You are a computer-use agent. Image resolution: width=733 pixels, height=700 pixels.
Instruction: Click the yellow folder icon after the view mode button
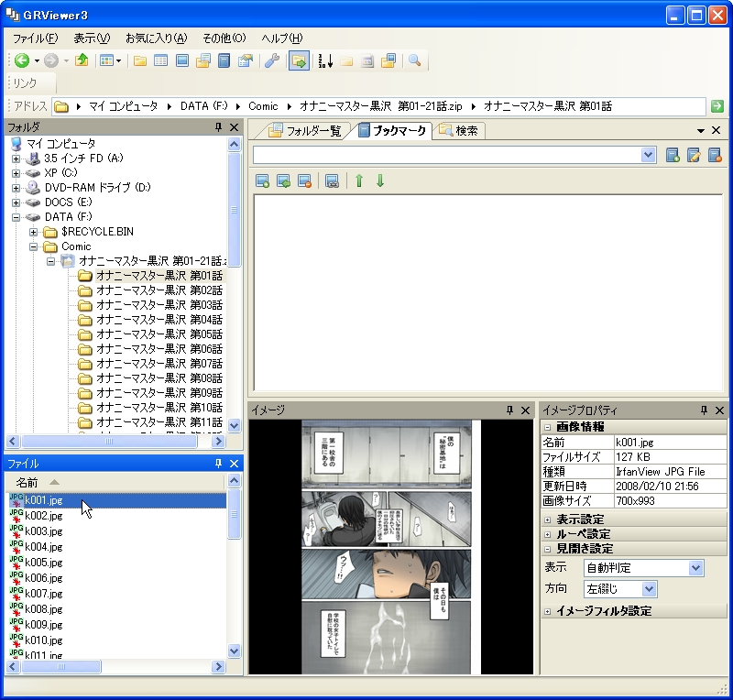140,60
